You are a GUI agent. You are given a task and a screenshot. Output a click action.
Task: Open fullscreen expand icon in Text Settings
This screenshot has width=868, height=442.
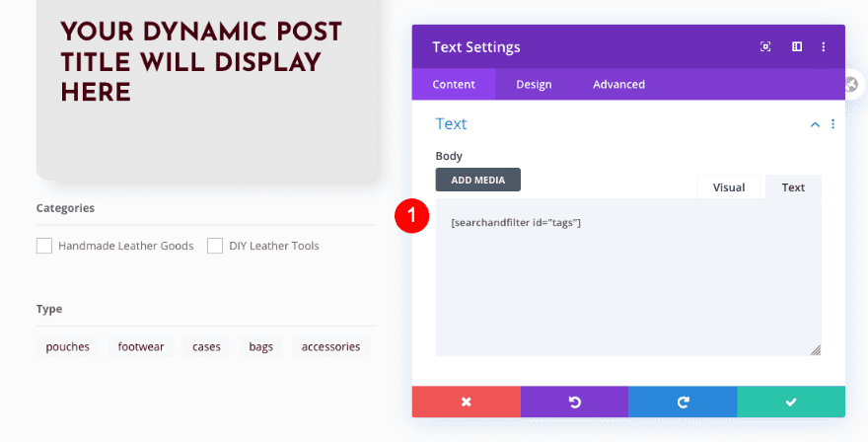coord(765,47)
